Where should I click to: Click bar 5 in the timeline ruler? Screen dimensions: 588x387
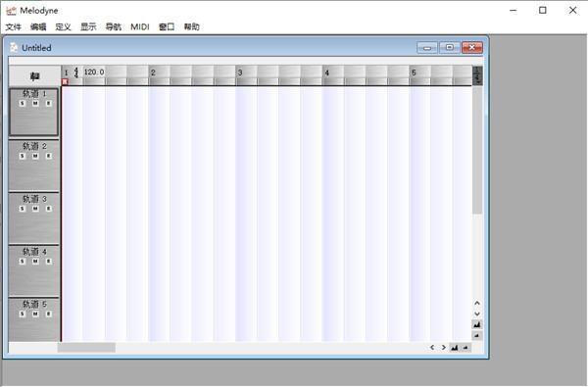414,73
